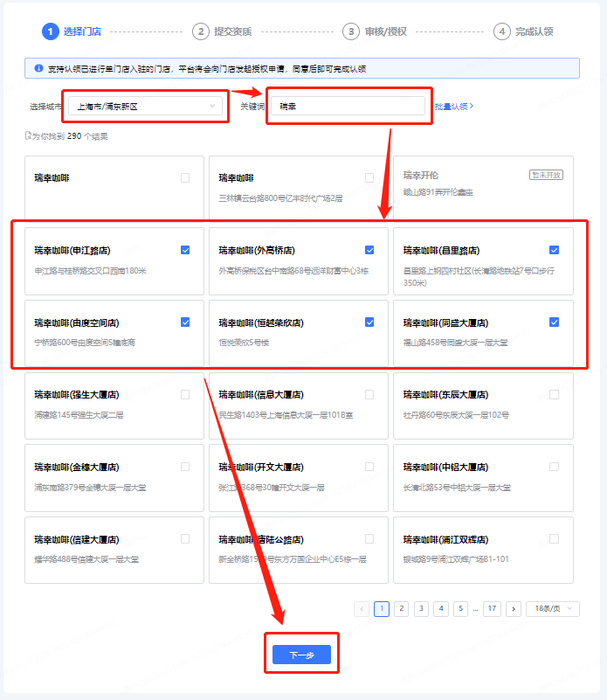The image size is (607, 700).
Task: Go to page 4
Action: click(x=441, y=608)
